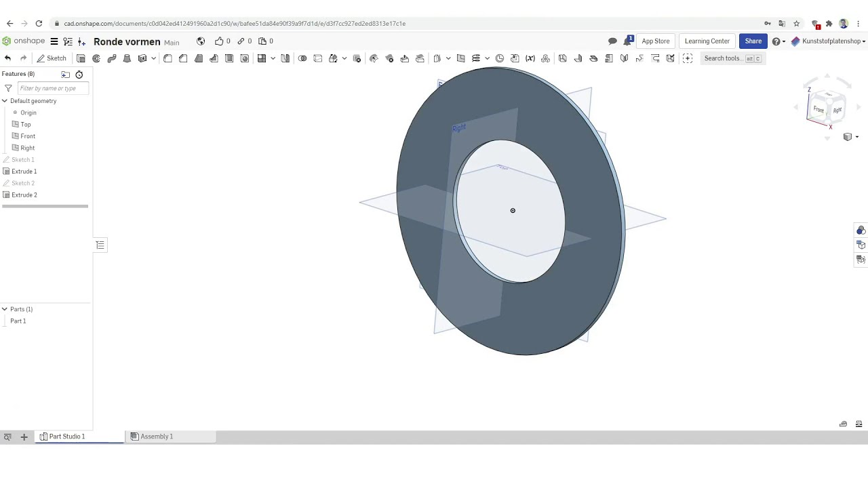The width and height of the screenshot is (868, 488).
Task: Select the Revolve tool
Action: coord(96,58)
